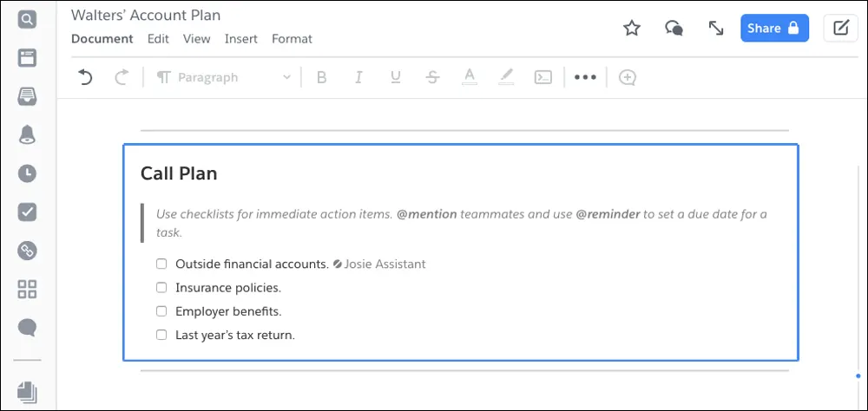Check Last year's tax return item
Image resolution: width=868 pixels, height=411 pixels.
pyautogui.click(x=161, y=335)
